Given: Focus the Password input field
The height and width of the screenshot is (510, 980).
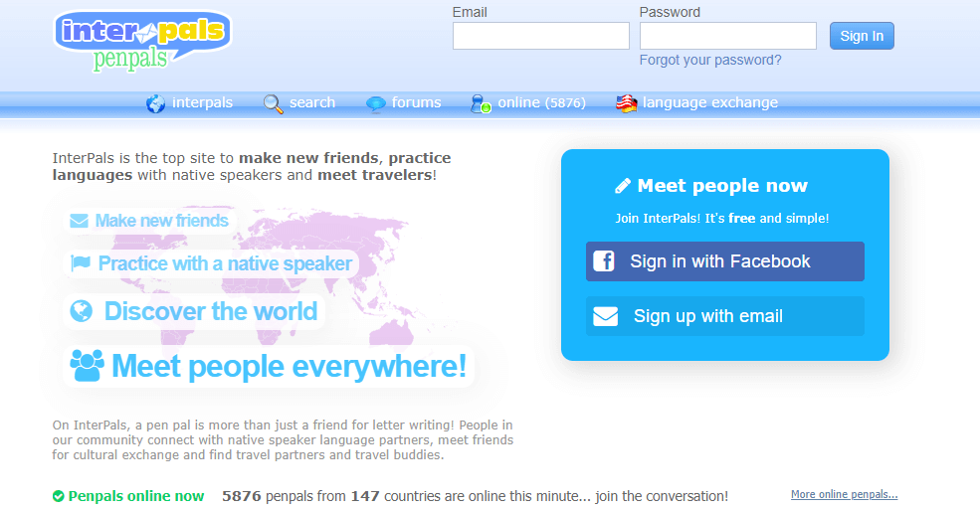Looking at the screenshot, I should coord(727,36).
